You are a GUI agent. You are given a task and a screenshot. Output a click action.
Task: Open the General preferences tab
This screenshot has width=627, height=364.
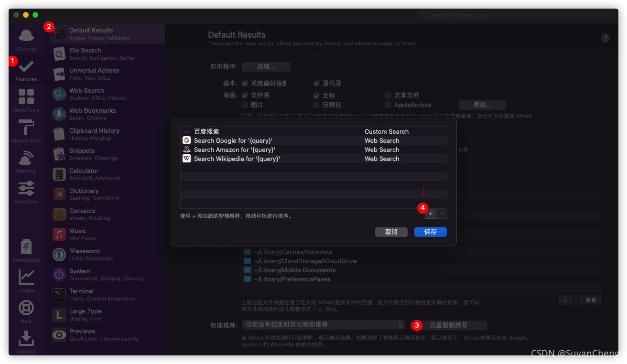26,40
